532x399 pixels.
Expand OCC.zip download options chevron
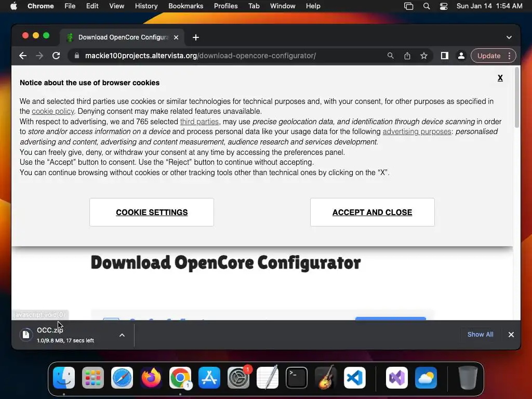[x=122, y=335]
